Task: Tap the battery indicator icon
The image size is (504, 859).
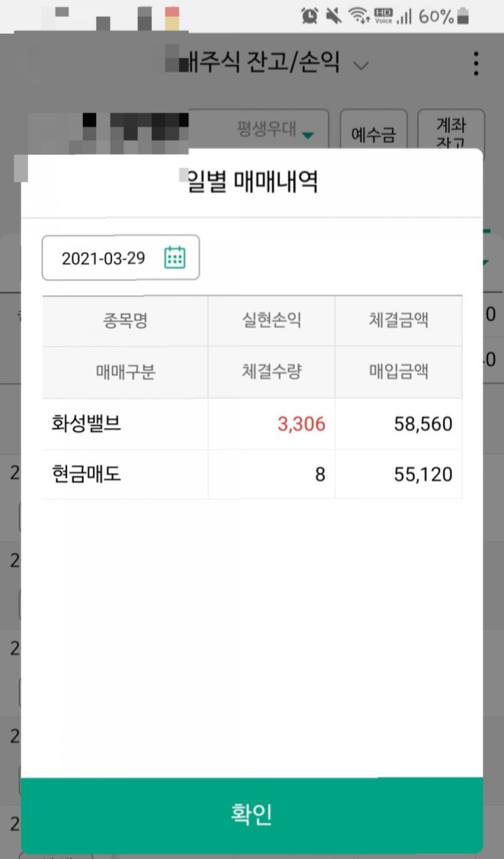Action: 463,16
